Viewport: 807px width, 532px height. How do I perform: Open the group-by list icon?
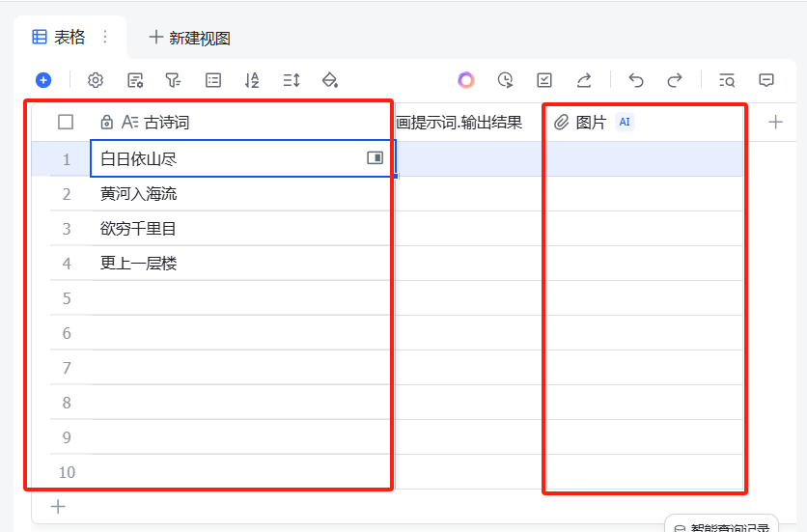[x=213, y=80]
